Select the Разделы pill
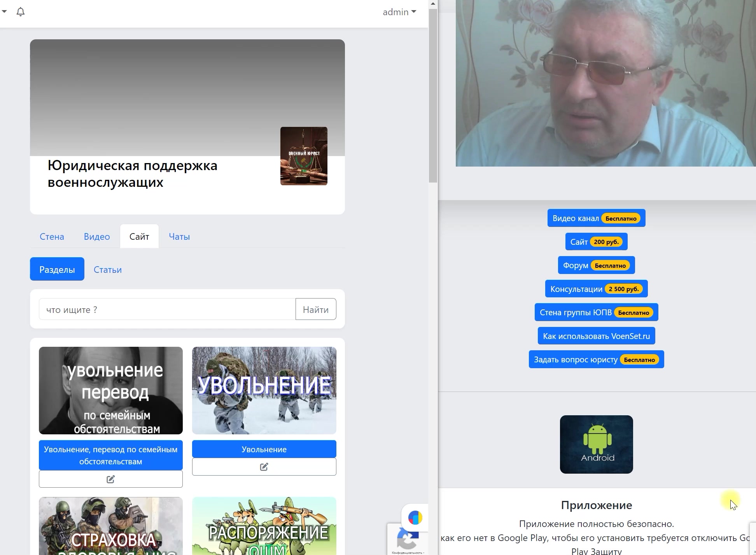Viewport: 756px width, 555px height. point(57,269)
